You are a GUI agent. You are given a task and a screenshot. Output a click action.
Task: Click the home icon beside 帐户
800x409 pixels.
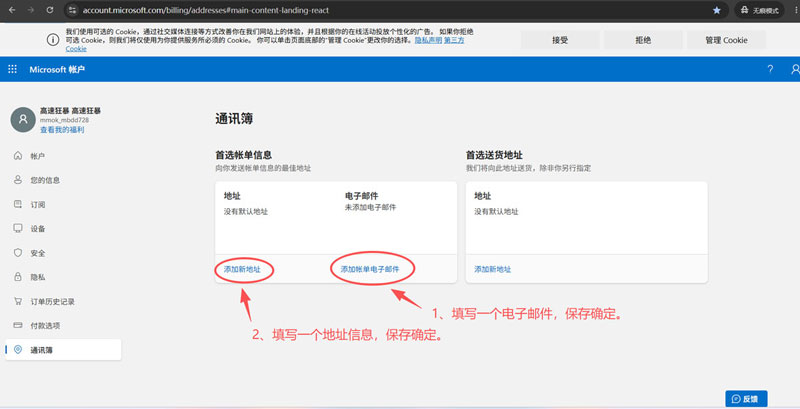pyautogui.click(x=18, y=156)
